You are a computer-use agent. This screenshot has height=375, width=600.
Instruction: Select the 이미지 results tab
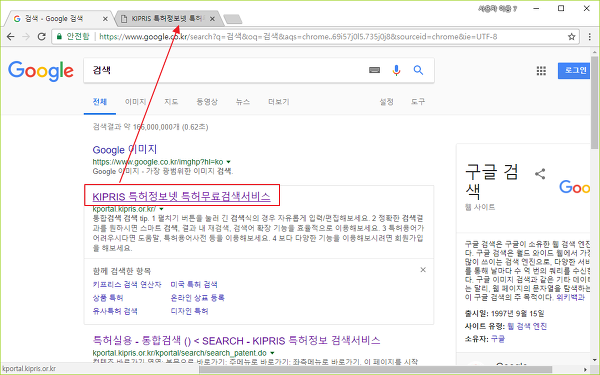pyautogui.click(x=135, y=102)
